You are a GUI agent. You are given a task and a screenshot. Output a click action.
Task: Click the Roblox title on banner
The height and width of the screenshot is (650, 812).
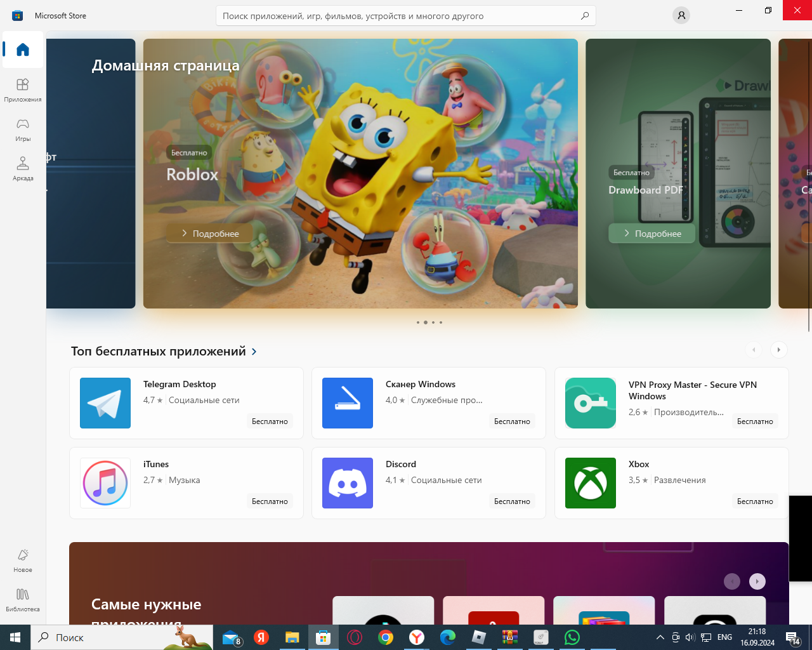click(192, 175)
